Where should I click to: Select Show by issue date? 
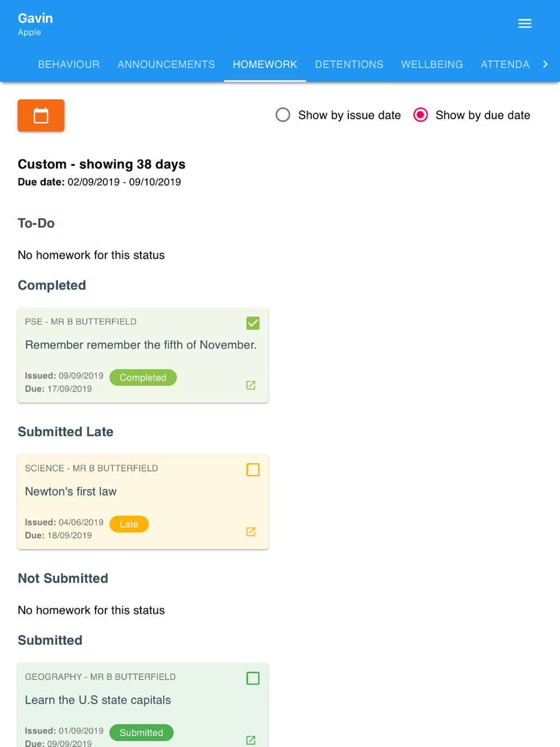(x=283, y=115)
